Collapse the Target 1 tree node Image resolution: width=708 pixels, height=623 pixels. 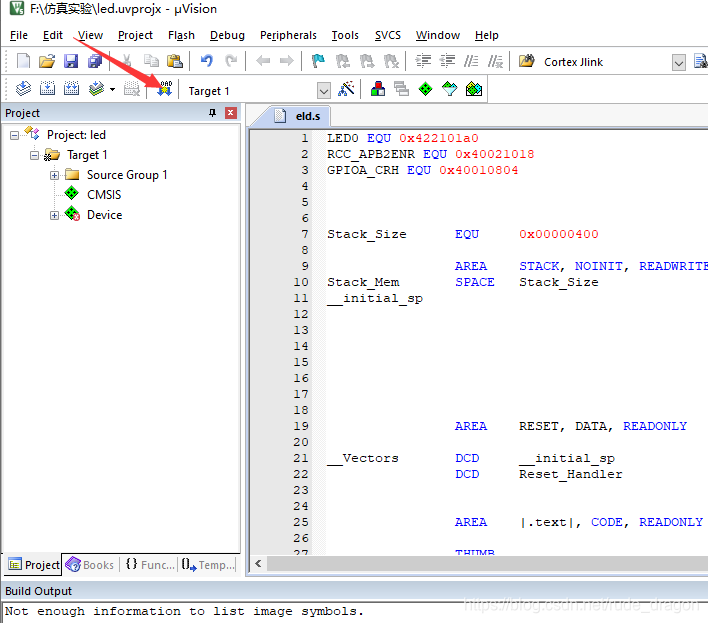click(34, 155)
